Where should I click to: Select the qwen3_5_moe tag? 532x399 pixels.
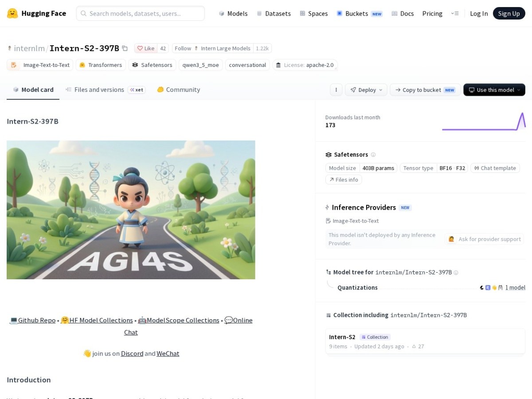coord(200,65)
